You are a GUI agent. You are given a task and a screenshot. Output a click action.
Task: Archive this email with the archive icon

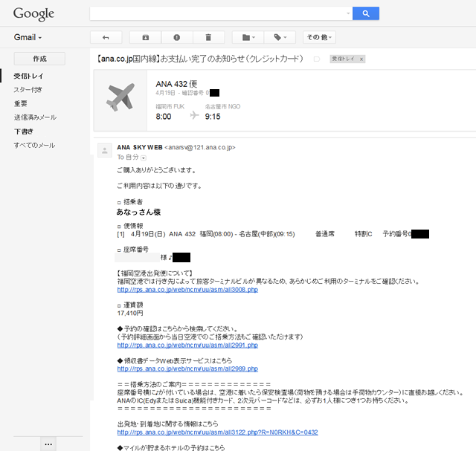point(146,37)
